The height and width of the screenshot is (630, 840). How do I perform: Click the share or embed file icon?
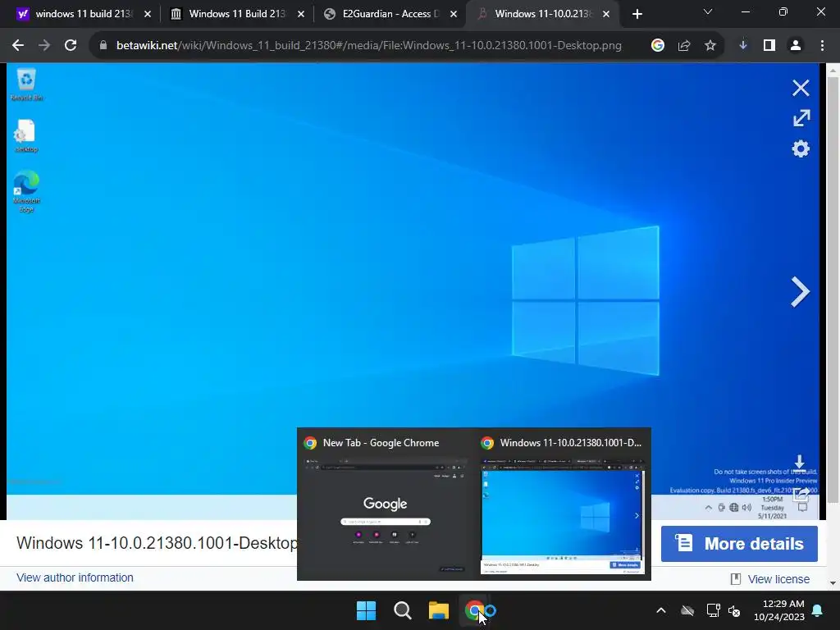pos(802,493)
